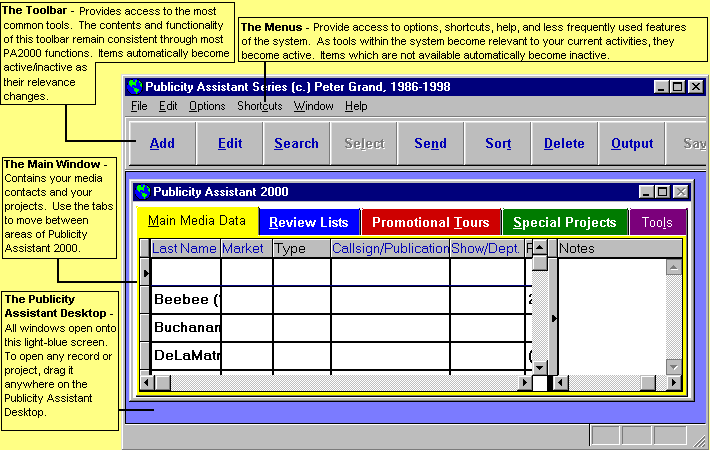The height and width of the screenshot is (450, 710).
Task: Click the row selector beside DeLaMatr
Action: point(145,356)
